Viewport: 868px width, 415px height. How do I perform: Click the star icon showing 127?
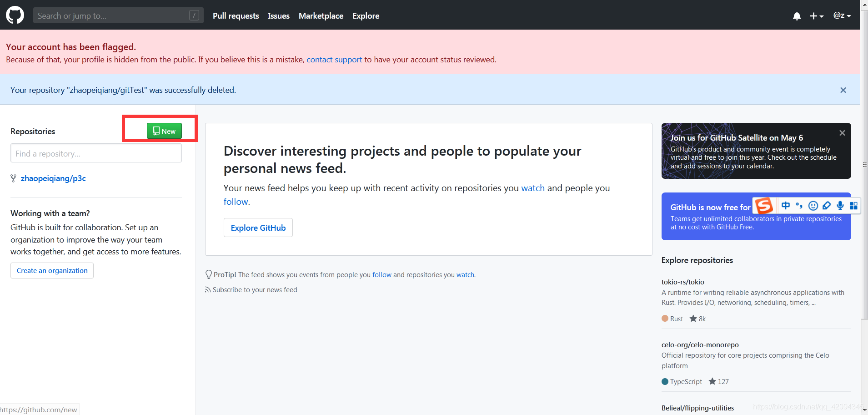coord(712,381)
